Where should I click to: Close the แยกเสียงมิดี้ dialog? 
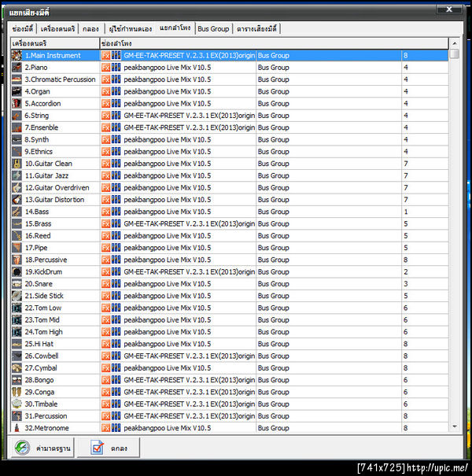pyautogui.click(x=449, y=9)
